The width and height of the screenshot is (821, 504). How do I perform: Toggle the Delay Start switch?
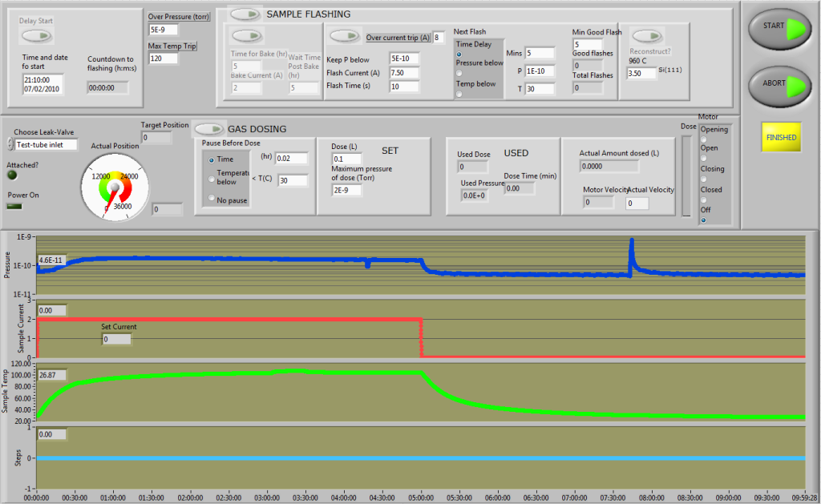point(36,35)
